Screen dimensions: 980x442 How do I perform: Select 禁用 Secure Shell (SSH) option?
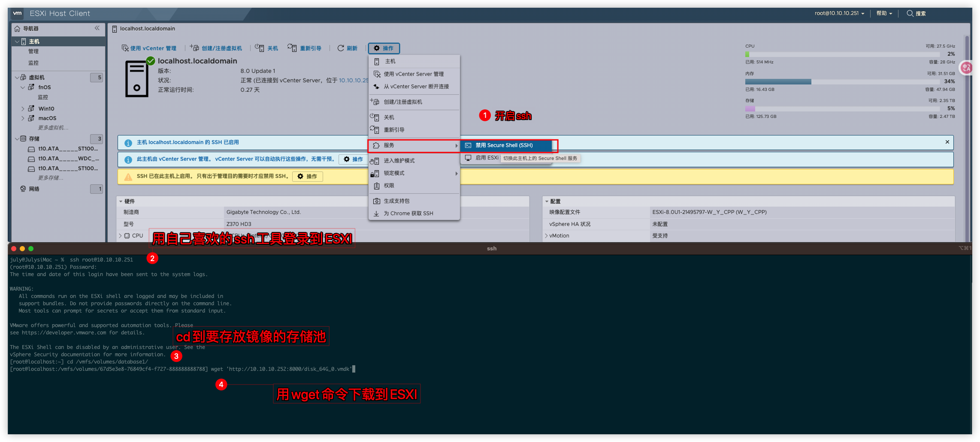(506, 145)
